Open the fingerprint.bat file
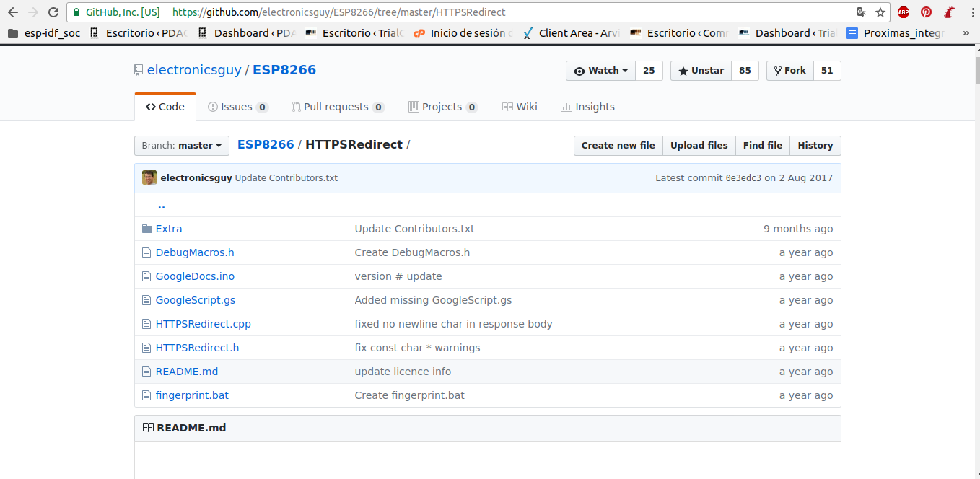 click(192, 395)
